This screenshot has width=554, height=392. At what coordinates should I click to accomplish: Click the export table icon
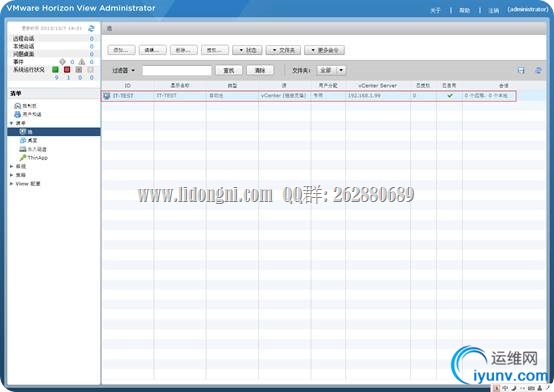(521, 70)
